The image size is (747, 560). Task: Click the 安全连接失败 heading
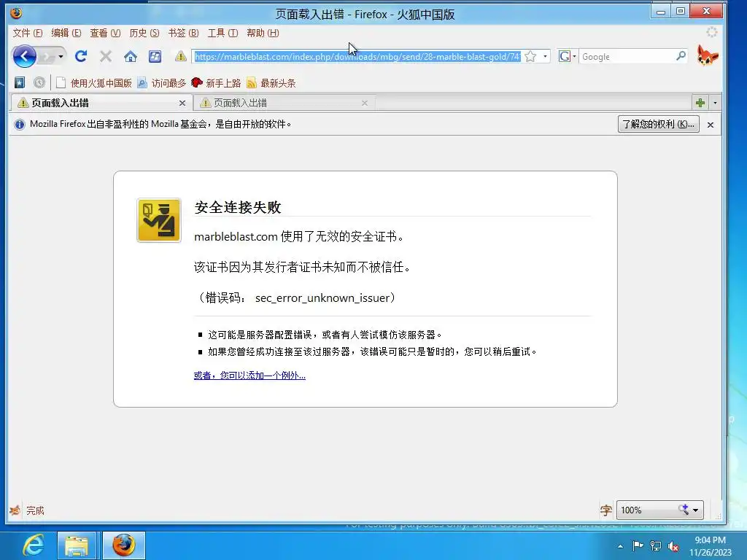tap(238, 207)
